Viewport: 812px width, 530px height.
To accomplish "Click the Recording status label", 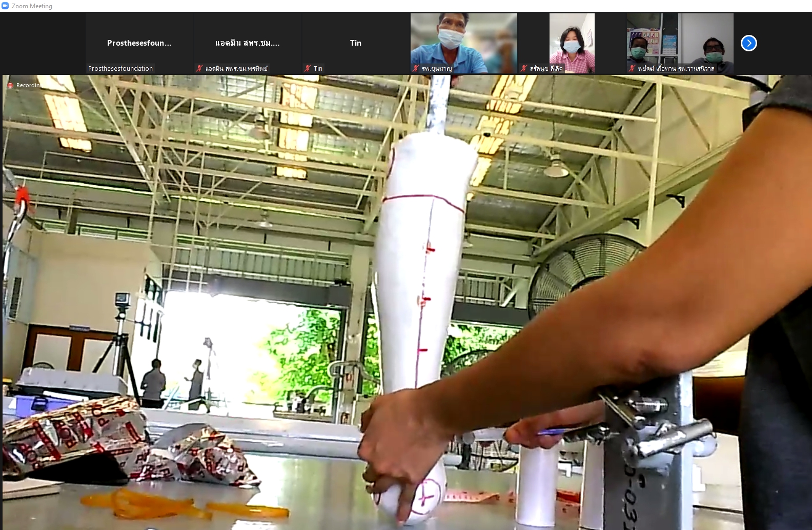I will tap(28, 85).
